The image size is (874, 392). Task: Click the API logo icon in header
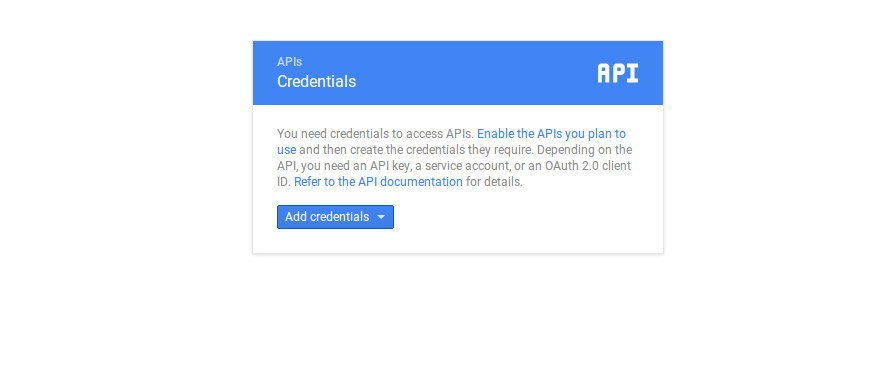(618, 73)
